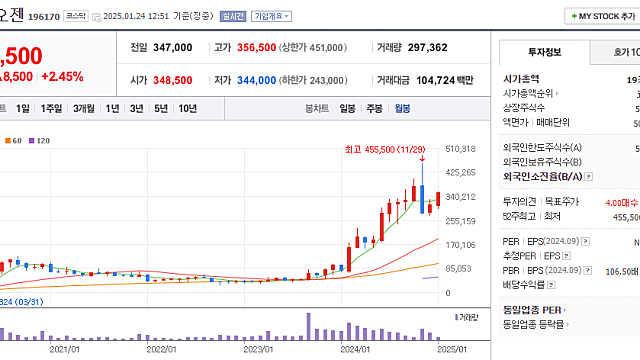Switch candle chart to 월봉
Image resolution: width=640 pixels, height=360 pixels.
(402, 109)
